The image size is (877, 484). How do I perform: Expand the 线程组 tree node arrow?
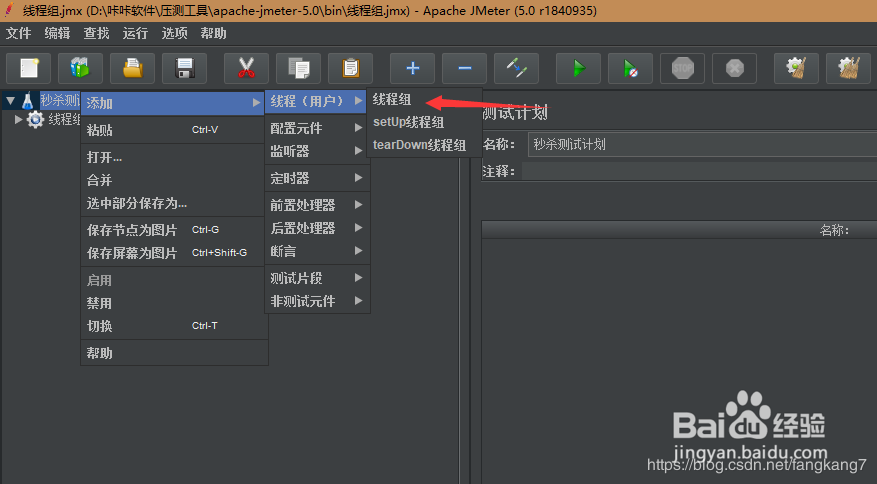pyautogui.click(x=18, y=119)
